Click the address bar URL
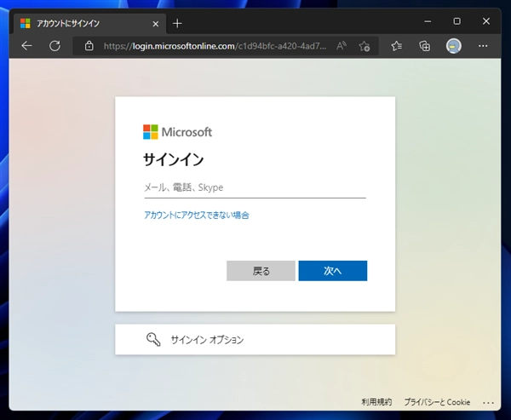 [215, 46]
